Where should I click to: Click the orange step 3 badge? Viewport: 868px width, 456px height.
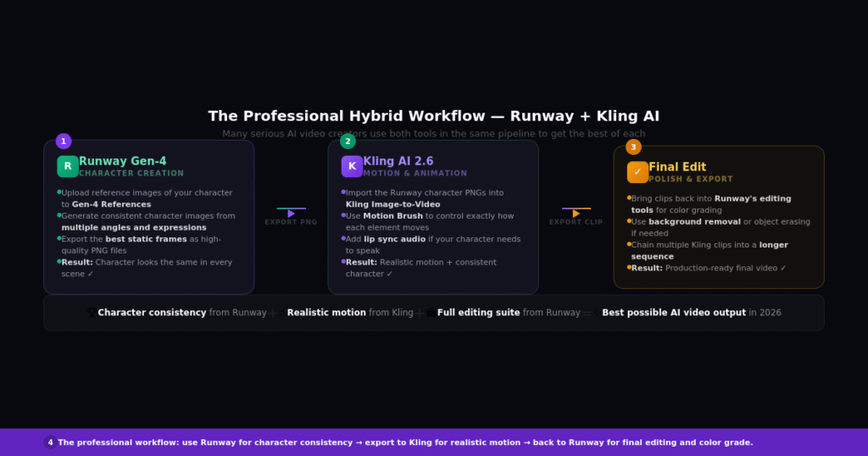tap(633, 147)
